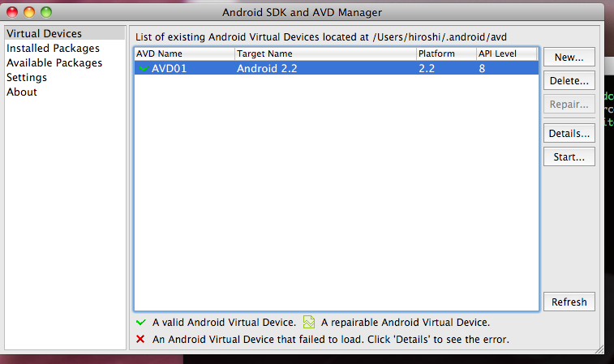Show the About page
Image resolution: width=614 pixels, height=364 pixels.
[x=22, y=92]
